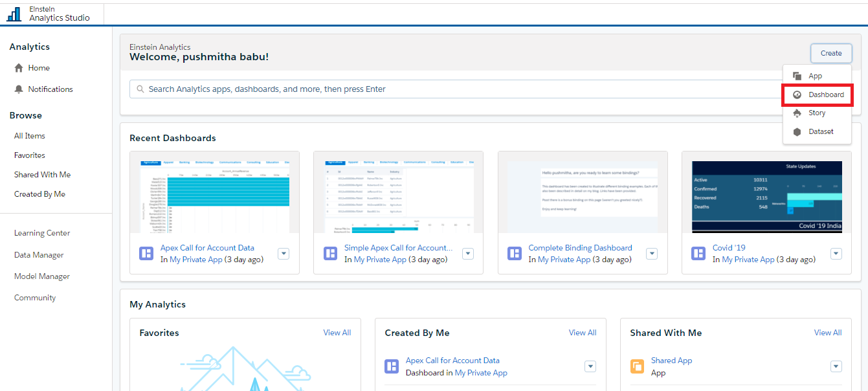
Task: Click View All in Favorites
Action: [337, 333]
